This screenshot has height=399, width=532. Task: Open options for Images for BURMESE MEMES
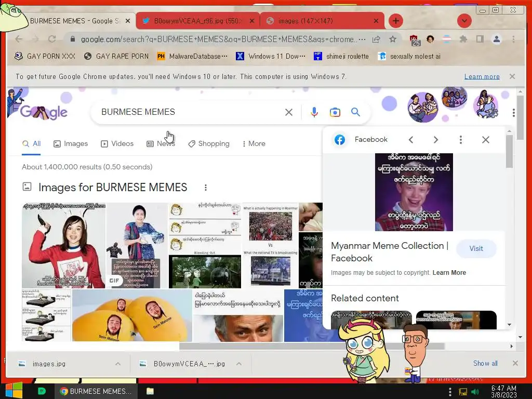(x=206, y=187)
